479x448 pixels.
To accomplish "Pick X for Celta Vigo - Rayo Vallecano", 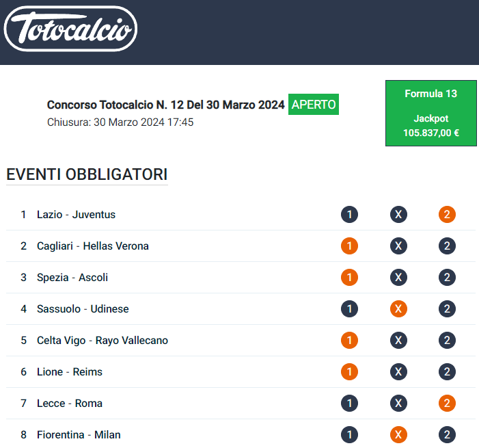I will tap(398, 341).
